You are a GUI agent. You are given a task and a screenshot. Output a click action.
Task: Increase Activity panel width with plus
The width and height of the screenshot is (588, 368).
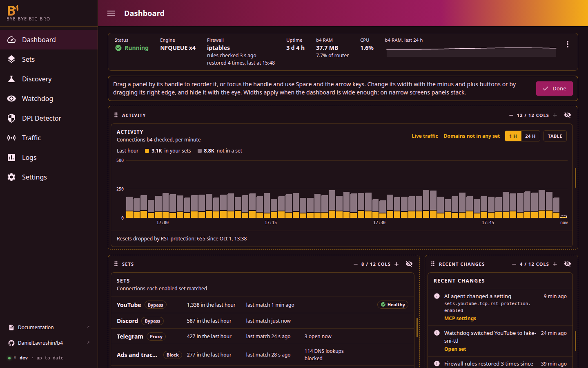pyautogui.click(x=555, y=115)
